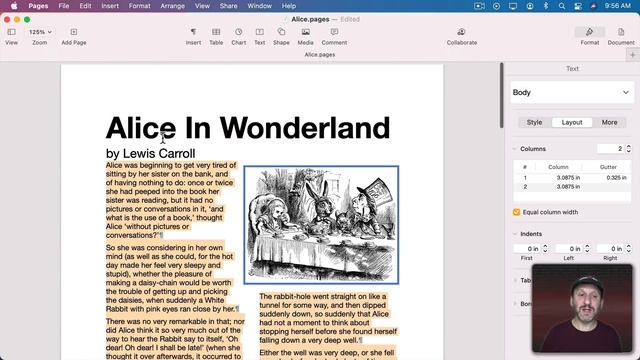
Task: Open the View menu in menu bar
Action: 202,6
